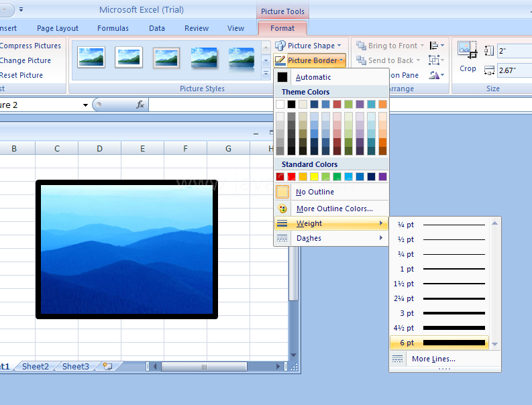Switch to the Formulas tab
The height and width of the screenshot is (405, 532).
(113, 28)
